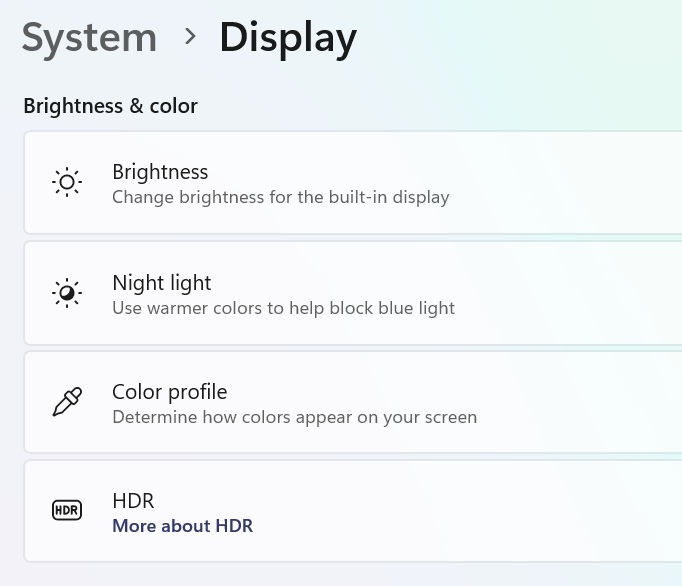Screen dimensions: 682x586
Task: Click the Determine how colors appear description
Action: pos(294,417)
